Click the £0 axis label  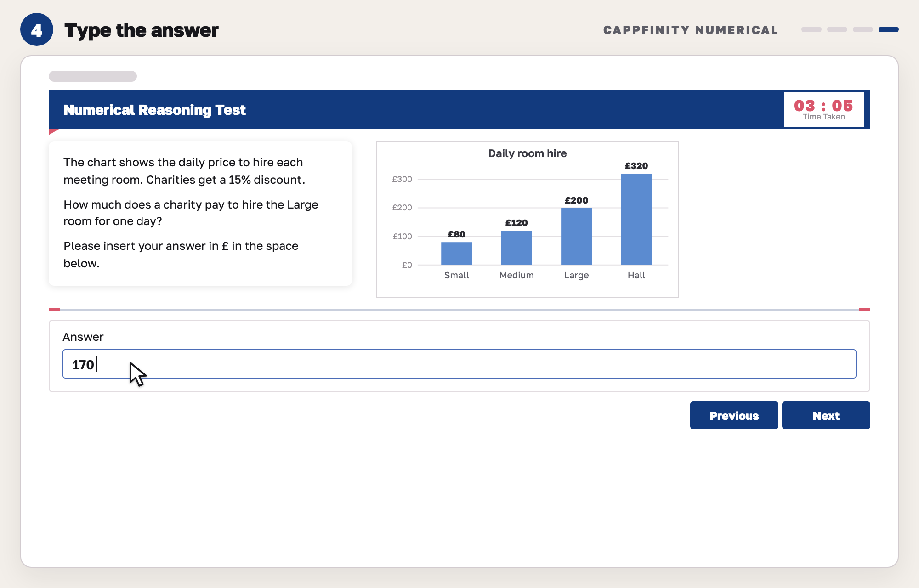(x=407, y=265)
